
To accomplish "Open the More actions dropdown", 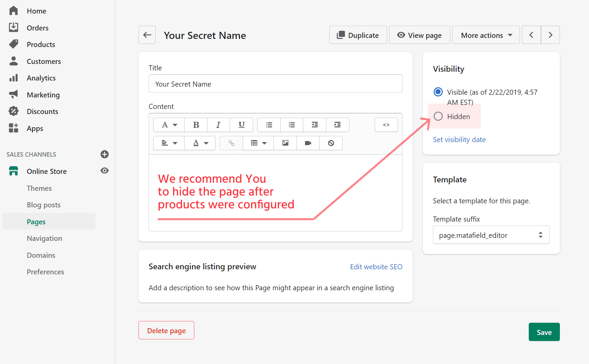I will point(486,35).
